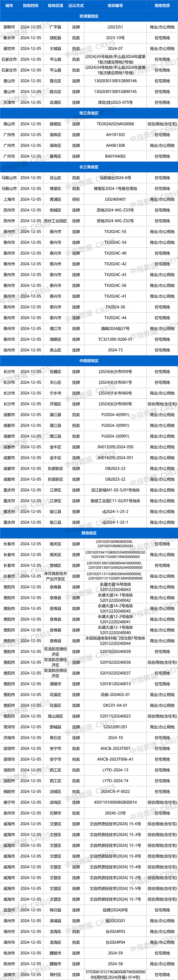Image resolution: width=178 pixels, height=980 pixels.
Task: Select parcel dj2024-1-25-2
Action: click(115, 512)
